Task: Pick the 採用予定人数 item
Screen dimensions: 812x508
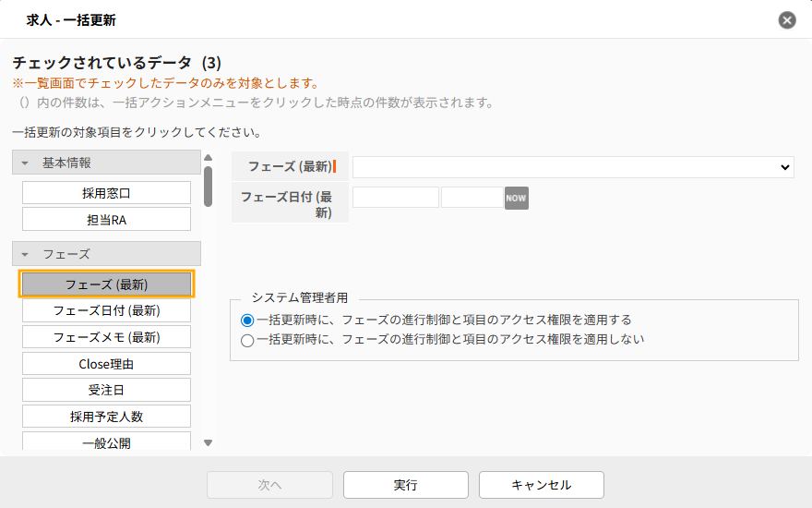Action: coord(106,417)
